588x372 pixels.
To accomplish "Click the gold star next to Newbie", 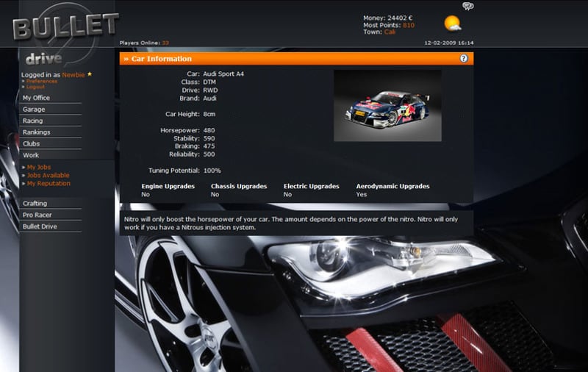I will [x=90, y=74].
